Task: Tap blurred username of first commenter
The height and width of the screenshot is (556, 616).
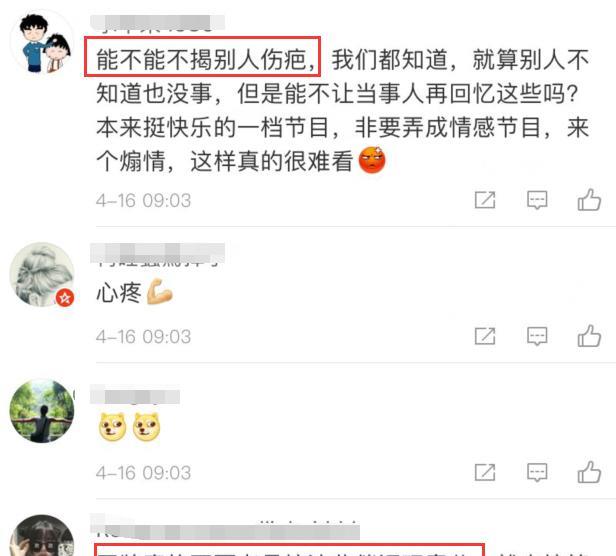Action: tap(158, 23)
